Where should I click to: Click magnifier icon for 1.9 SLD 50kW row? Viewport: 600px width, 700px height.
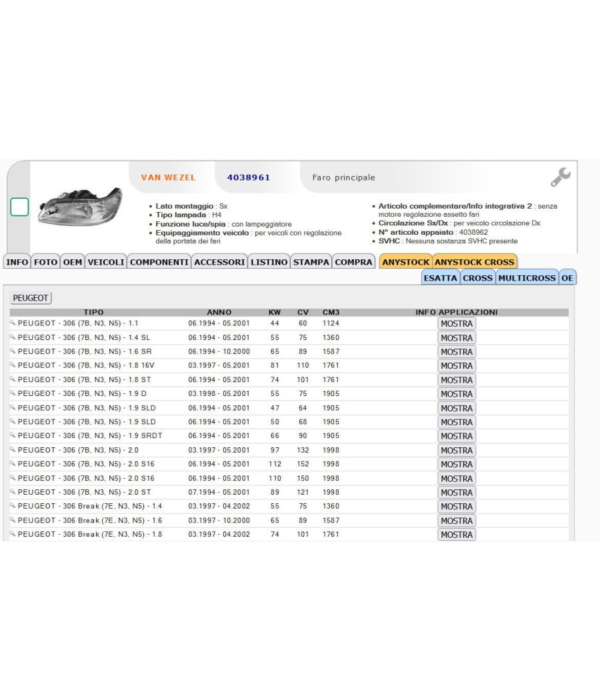point(13,421)
